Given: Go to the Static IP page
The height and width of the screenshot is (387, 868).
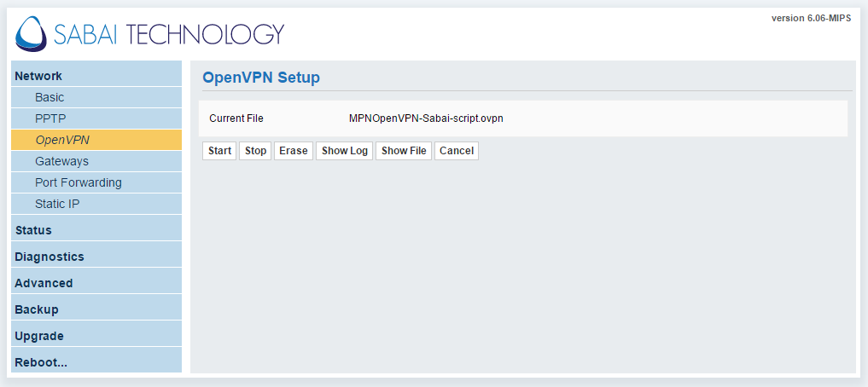Looking at the screenshot, I should [96, 204].
